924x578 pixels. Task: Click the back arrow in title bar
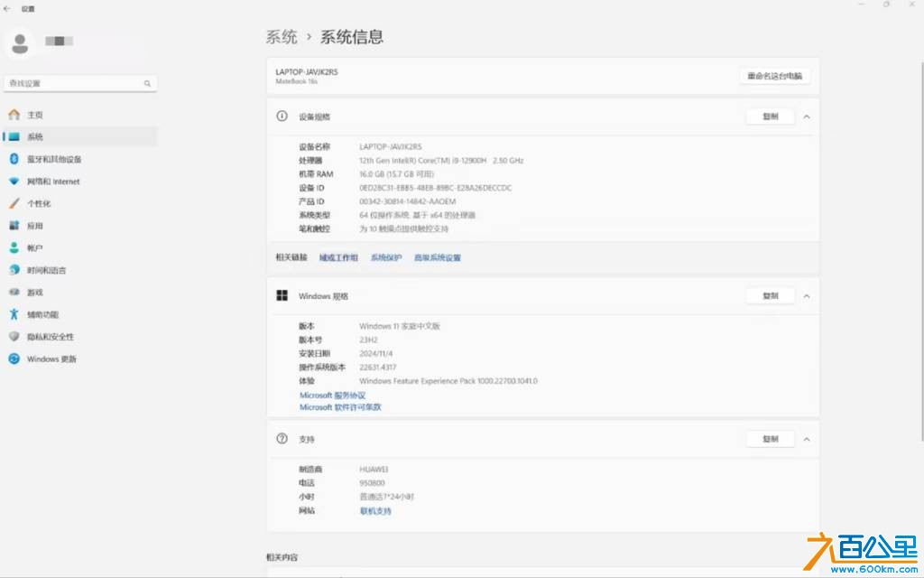pyautogui.click(x=7, y=9)
